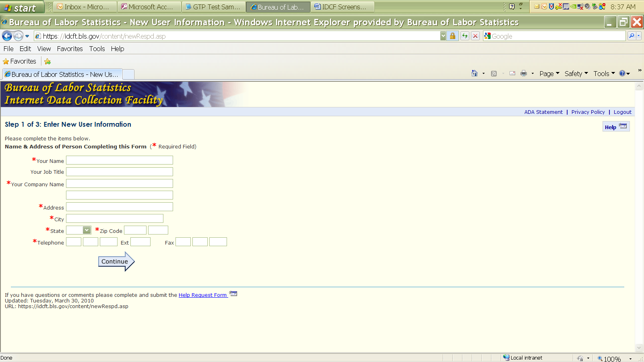644x362 pixels.
Task: Click the Add to Favorites Bar star icon
Action: click(47, 62)
